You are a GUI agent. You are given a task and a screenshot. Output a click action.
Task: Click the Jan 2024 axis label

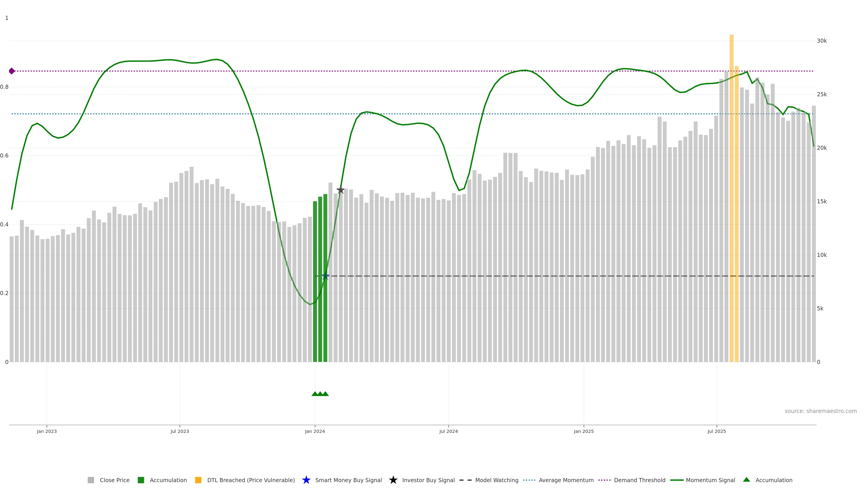[x=315, y=431]
